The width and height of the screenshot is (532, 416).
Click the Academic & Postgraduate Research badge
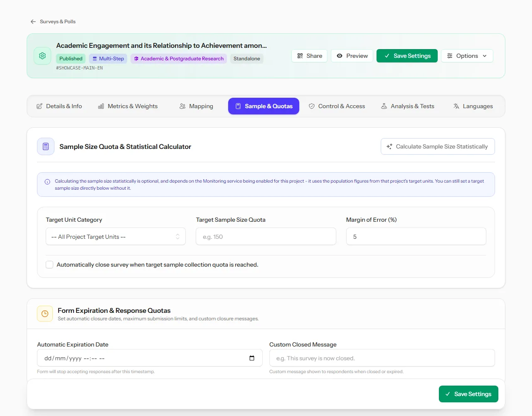click(179, 59)
